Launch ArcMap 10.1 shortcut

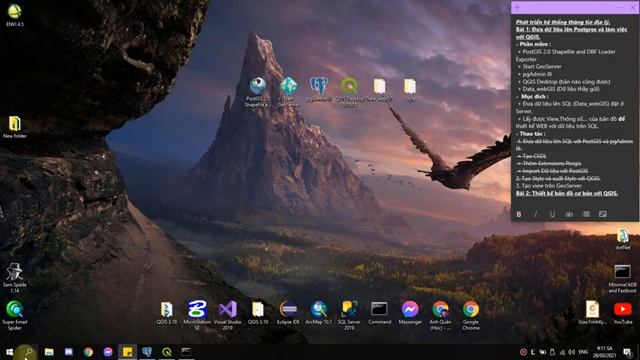click(x=319, y=313)
